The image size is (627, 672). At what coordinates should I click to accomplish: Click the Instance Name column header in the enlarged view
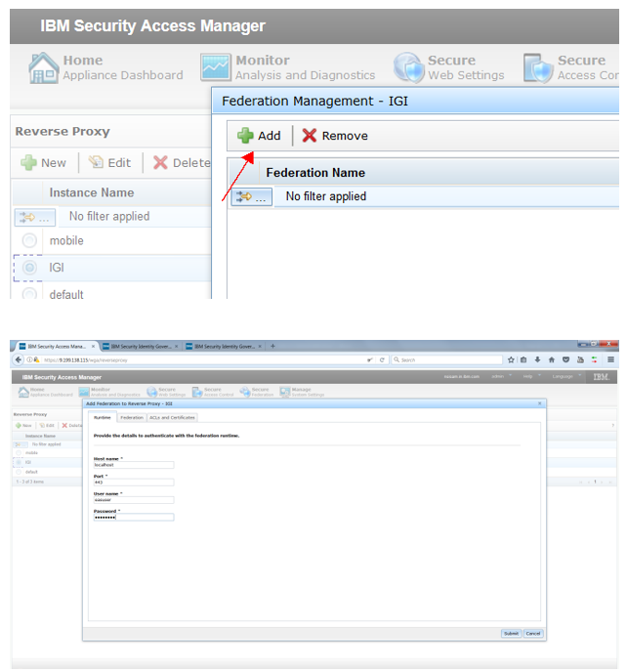[92, 192]
